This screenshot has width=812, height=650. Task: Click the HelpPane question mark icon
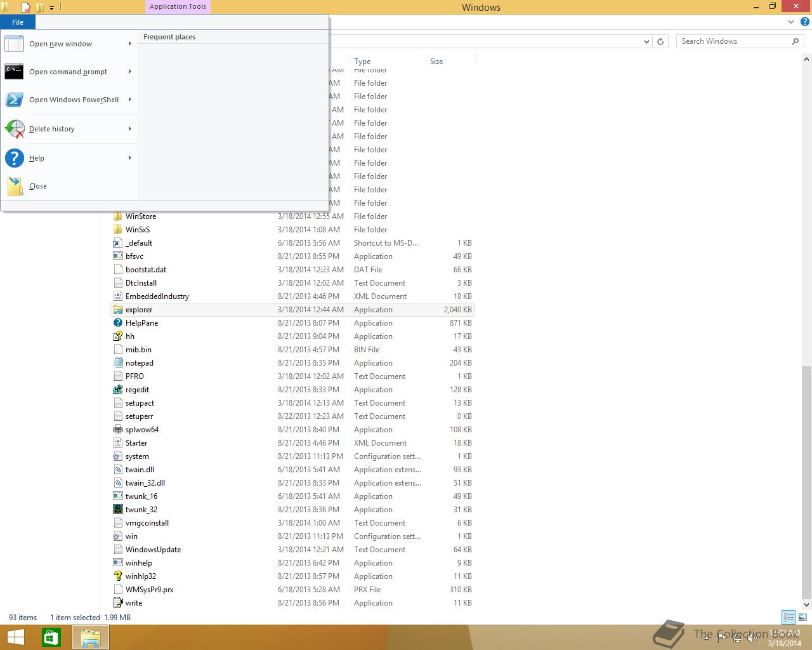click(117, 323)
